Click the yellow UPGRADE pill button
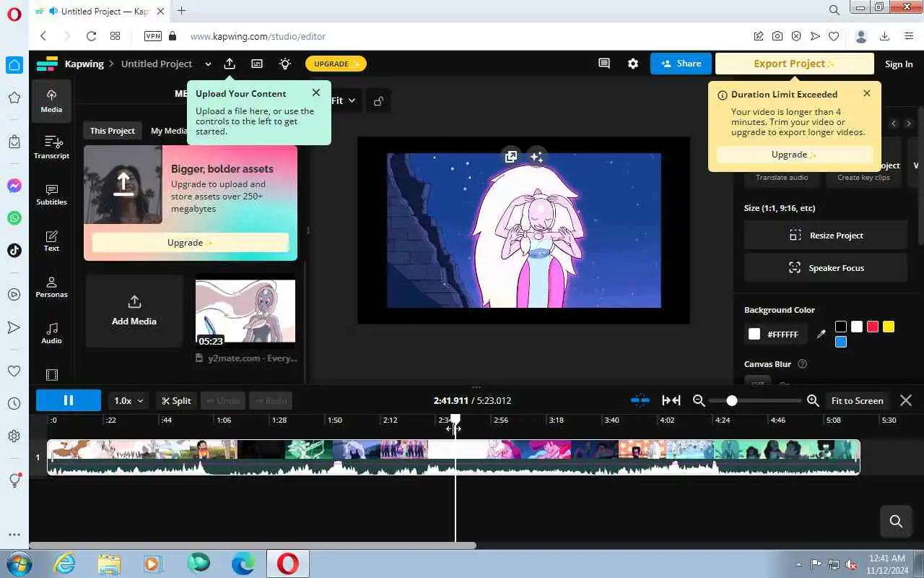The image size is (924, 578). click(336, 64)
